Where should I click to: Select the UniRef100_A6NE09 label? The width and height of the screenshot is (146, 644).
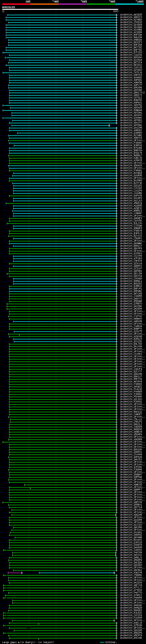131,432
